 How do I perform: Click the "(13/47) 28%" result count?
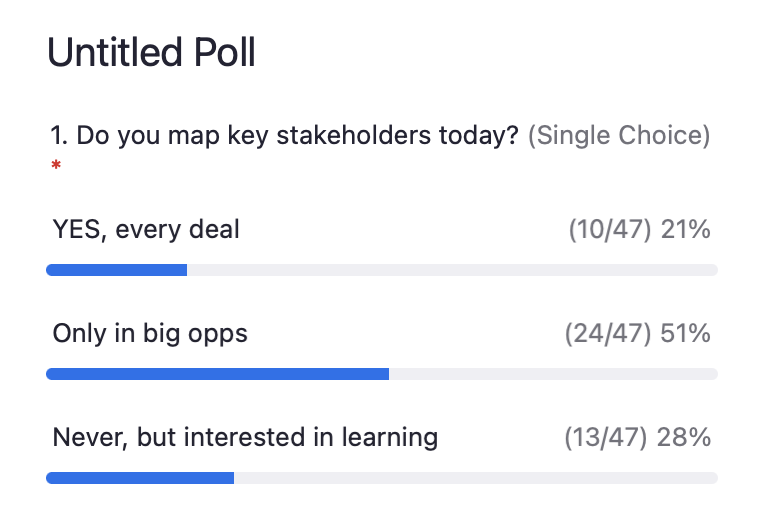(x=637, y=437)
